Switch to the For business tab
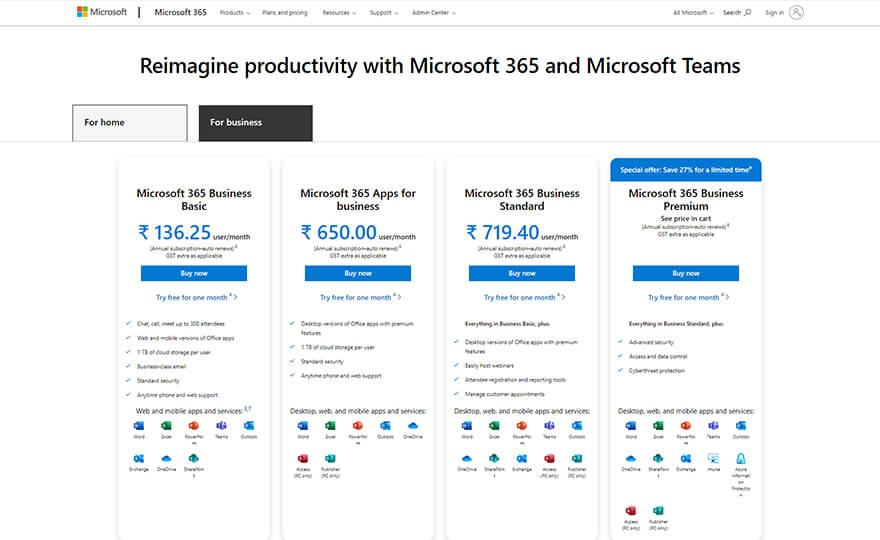Viewport: 880px width, 540px height. point(255,123)
